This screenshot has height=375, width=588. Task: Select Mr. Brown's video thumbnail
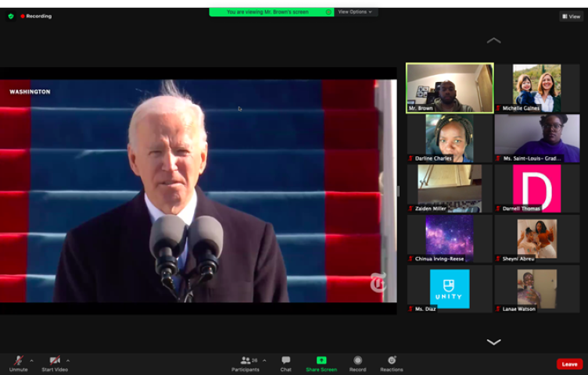click(x=450, y=87)
